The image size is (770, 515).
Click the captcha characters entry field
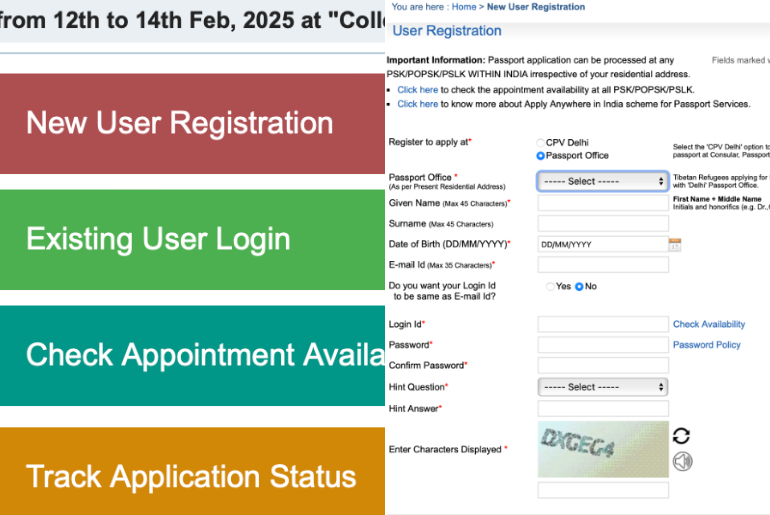tap(602, 490)
